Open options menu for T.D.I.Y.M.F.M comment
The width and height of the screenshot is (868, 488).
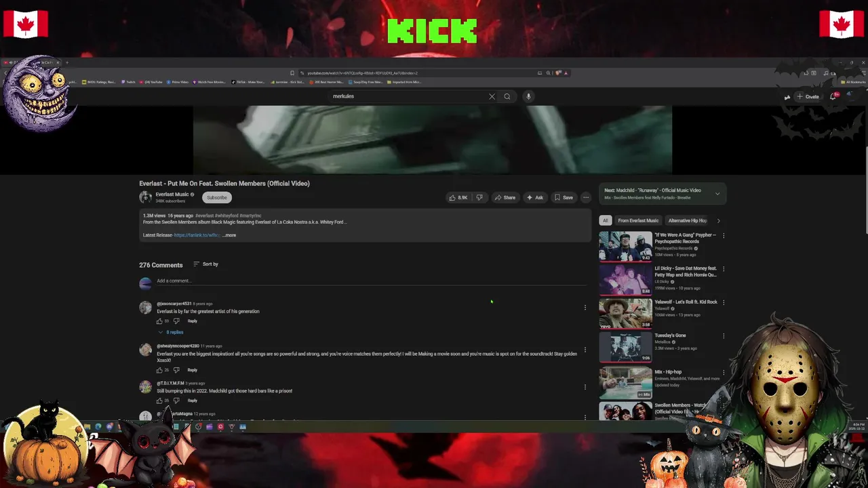[x=585, y=387]
